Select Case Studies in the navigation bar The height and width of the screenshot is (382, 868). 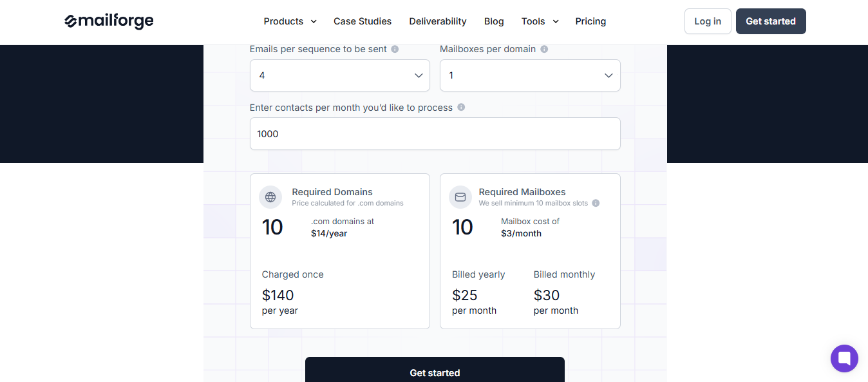pos(362,21)
